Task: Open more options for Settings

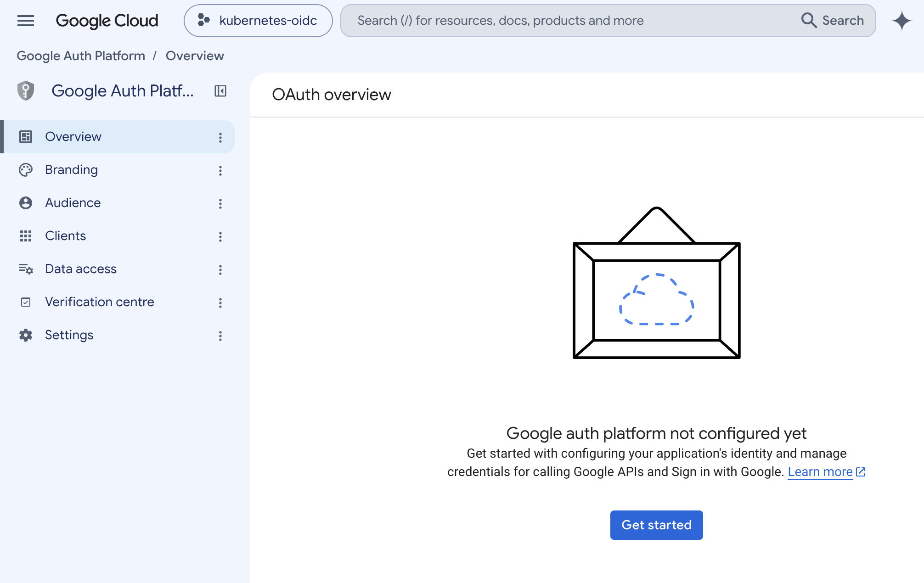Action: (x=220, y=336)
